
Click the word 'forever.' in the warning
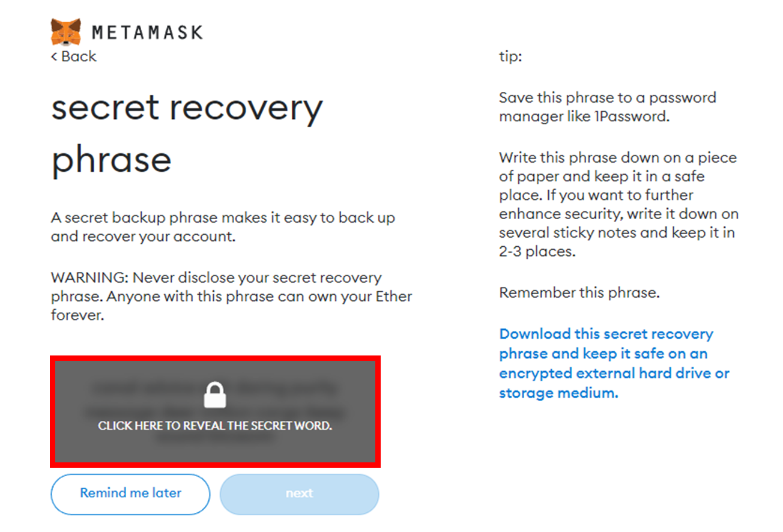click(77, 315)
